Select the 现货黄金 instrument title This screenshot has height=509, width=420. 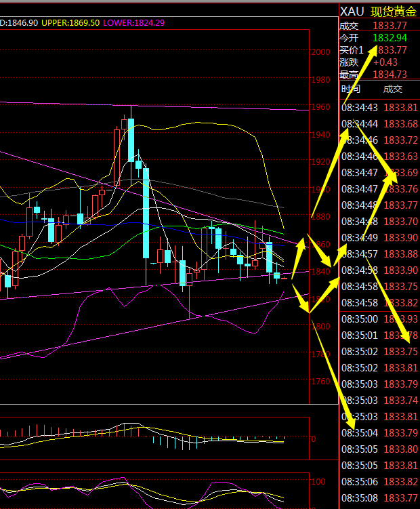(x=394, y=12)
